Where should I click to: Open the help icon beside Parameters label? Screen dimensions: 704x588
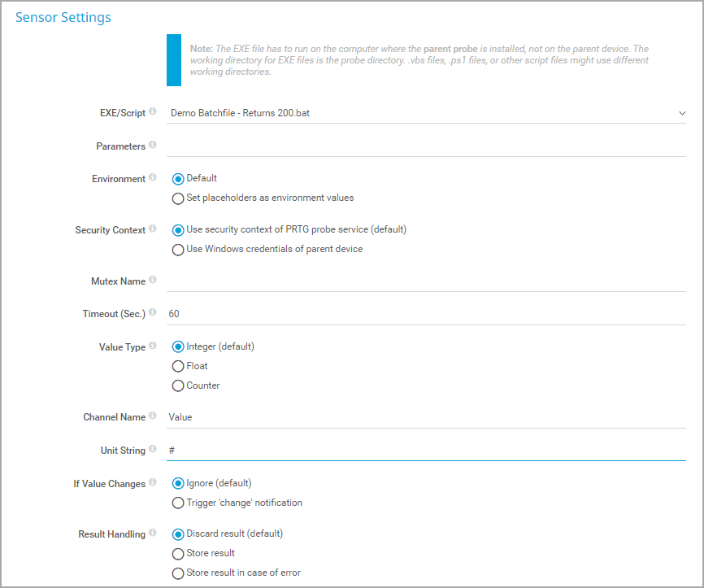point(153,144)
